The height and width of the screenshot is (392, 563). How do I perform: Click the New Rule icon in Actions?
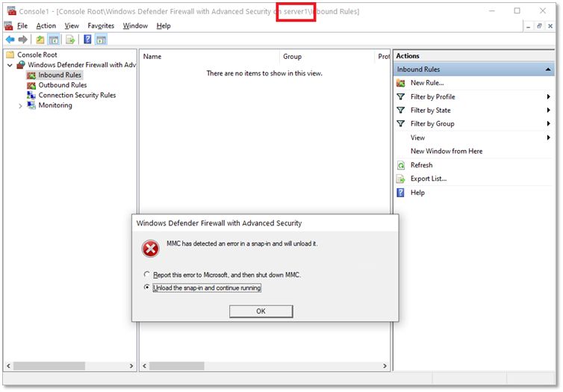point(401,83)
